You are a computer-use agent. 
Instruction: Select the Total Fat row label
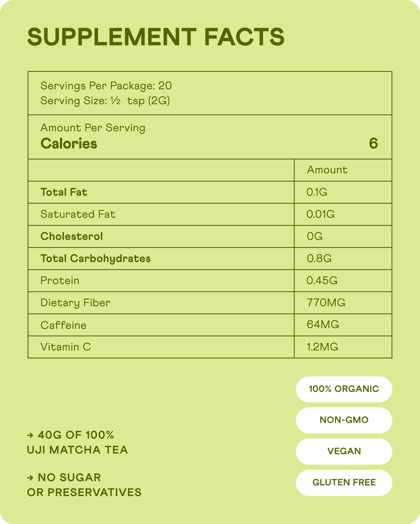point(64,192)
